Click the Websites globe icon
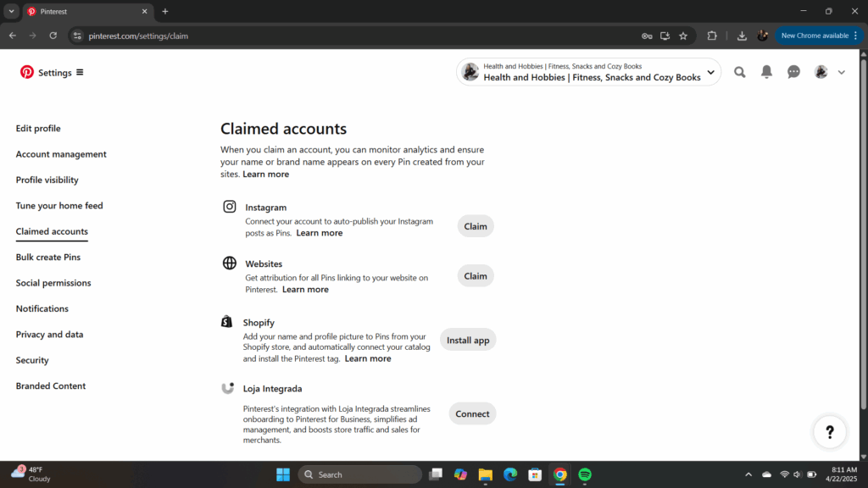The image size is (868, 488). (229, 263)
